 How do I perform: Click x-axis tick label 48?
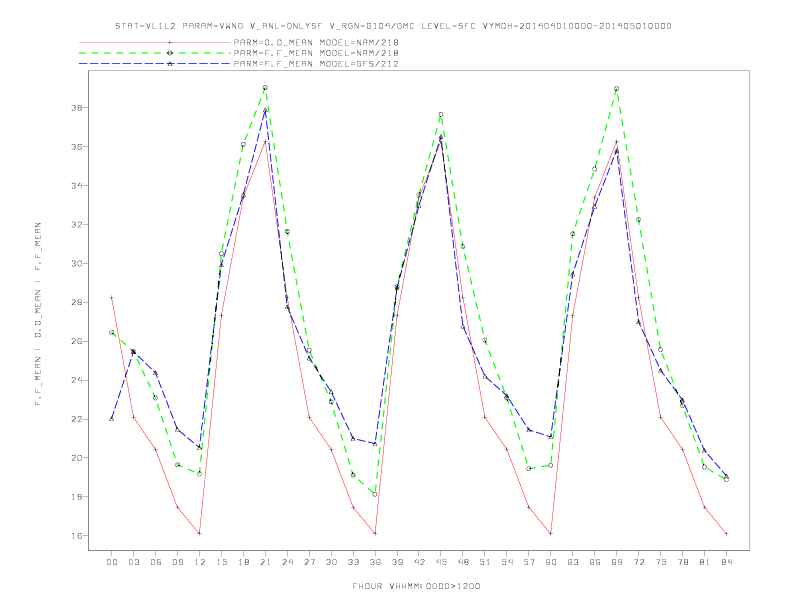463,562
